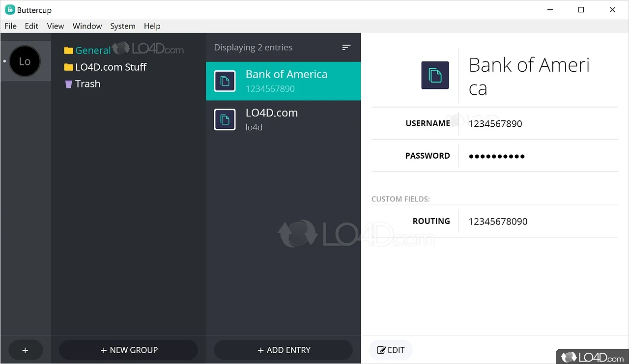Click the LO4D.com Stuff folder icon
Screen dimensions: 629x364
click(69, 67)
